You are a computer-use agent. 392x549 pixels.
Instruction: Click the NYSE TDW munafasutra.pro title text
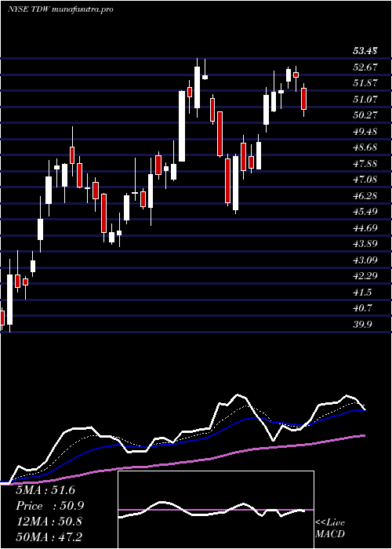(x=60, y=9)
